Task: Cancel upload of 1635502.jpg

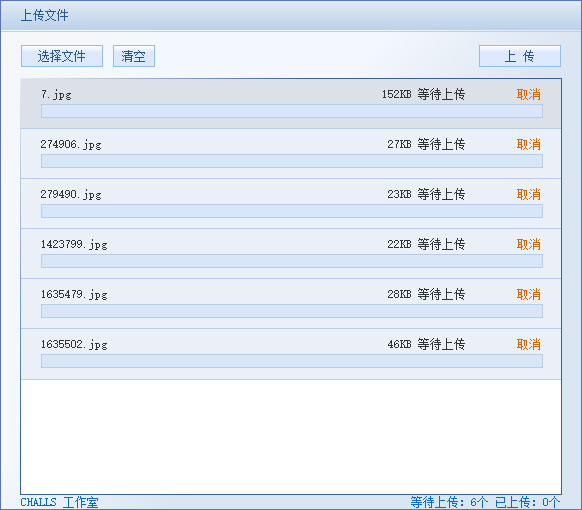Action: tap(529, 344)
